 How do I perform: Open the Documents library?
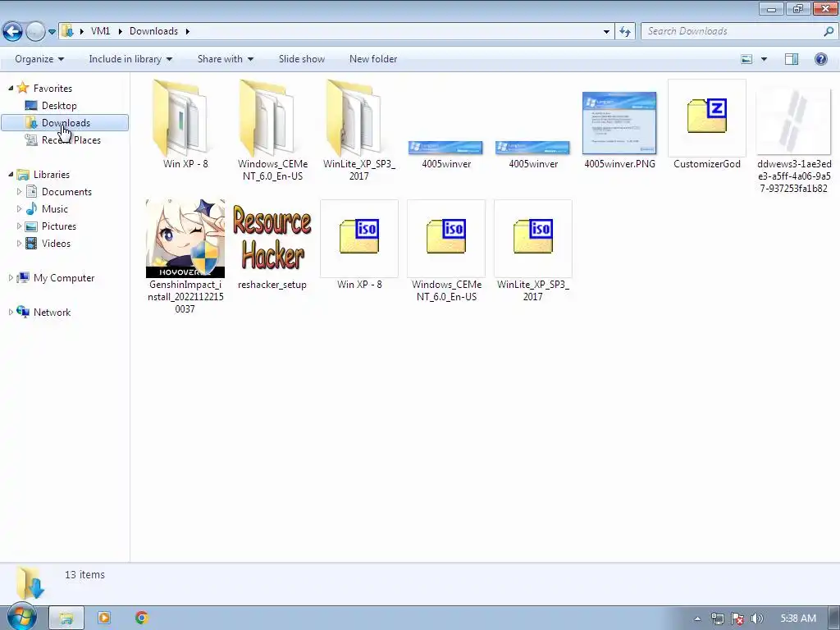point(66,192)
